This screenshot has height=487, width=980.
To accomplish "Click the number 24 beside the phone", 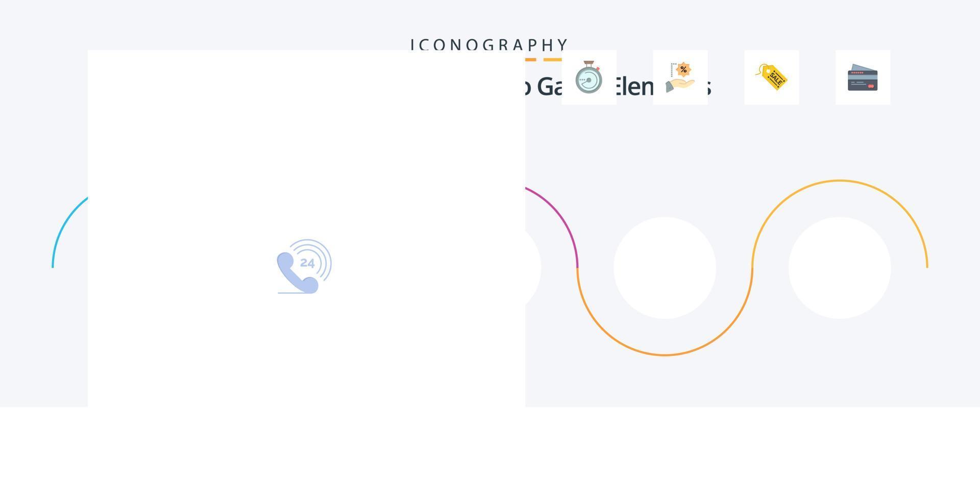I will click(307, 263).
